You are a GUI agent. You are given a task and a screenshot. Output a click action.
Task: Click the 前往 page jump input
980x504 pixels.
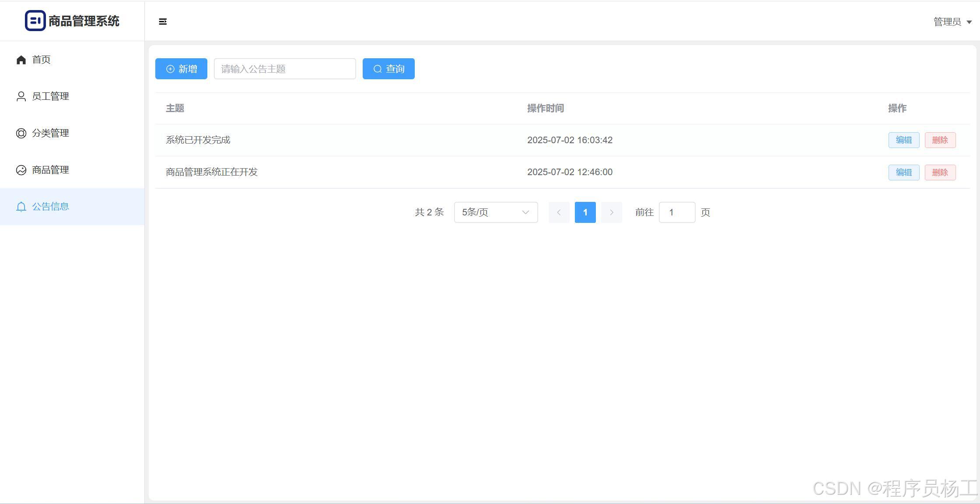pos(676,212)
